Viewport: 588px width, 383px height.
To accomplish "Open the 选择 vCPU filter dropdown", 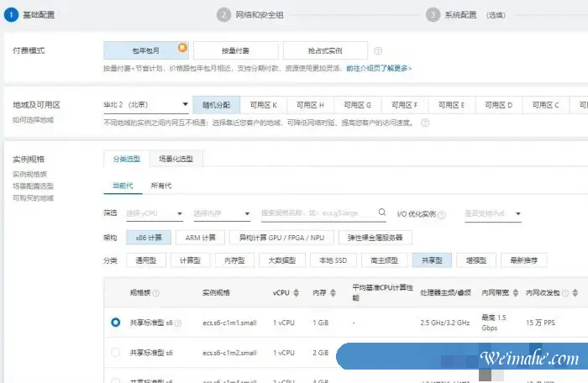I will pyautogui.click(x=155, y=213).
